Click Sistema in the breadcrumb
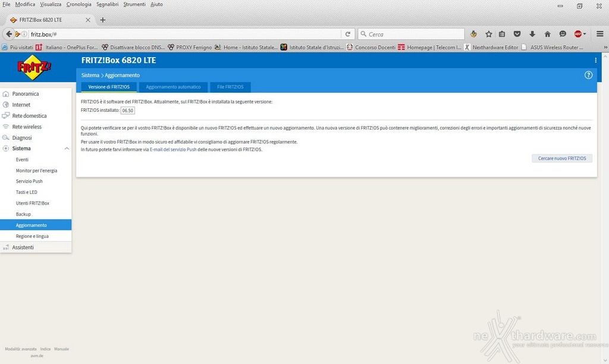The width and height of the screenshot is (609, 364). click(90, 76)
